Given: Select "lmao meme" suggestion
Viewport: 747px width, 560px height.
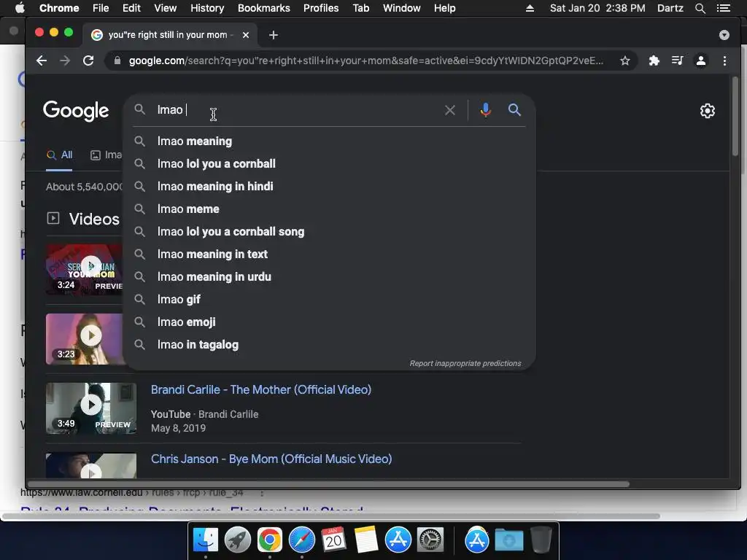Looking at the screenshot, I should coord(329,209).
